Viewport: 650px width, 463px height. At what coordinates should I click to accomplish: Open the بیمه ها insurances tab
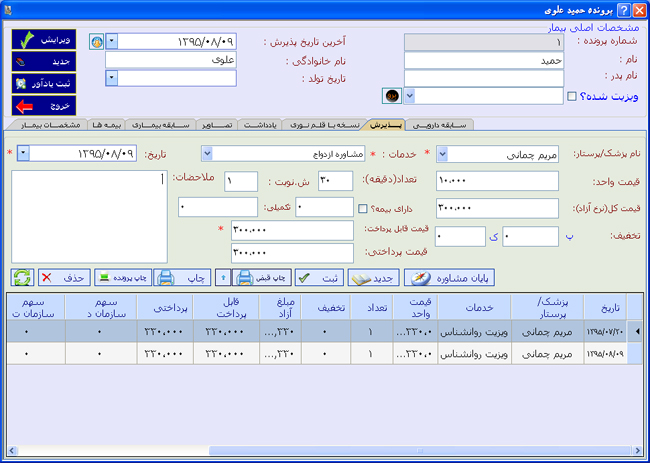pyautogui.click(x=106, y=125)
